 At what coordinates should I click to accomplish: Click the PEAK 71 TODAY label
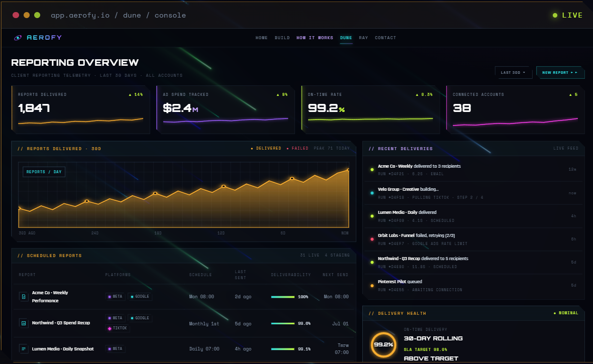pos(332,149)
